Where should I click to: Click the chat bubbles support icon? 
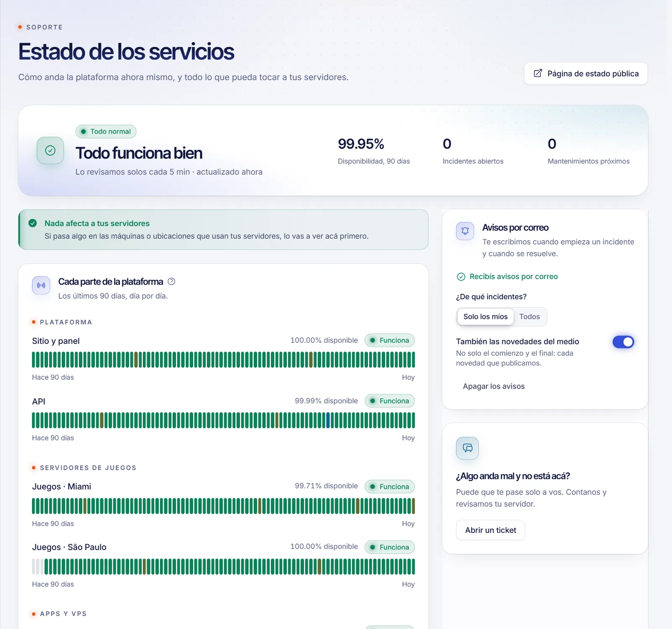(x=467, y=448)
